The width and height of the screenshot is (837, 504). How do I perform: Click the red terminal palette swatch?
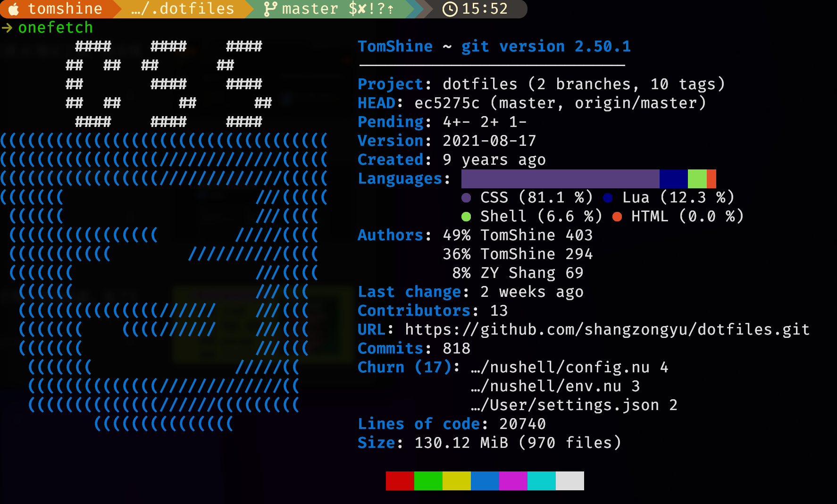(400, 481)
